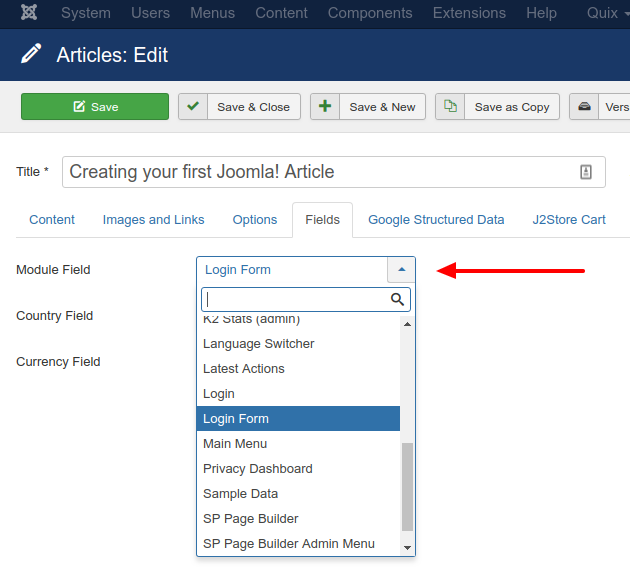Switch to the Images and Links tab
This screenshot has width=630, height=580.
coord(153,220)
